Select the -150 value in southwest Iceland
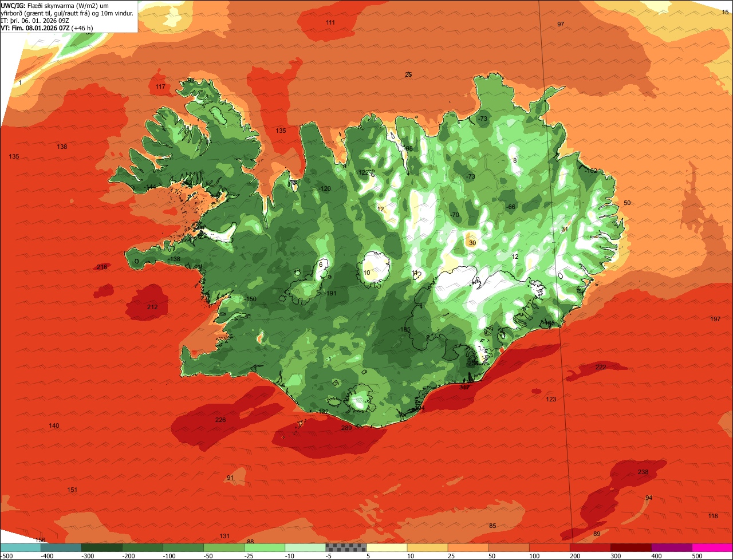Image resolution: width=733 pixels, height=560 pixels. pyautogui.click(x=250, y=299)
